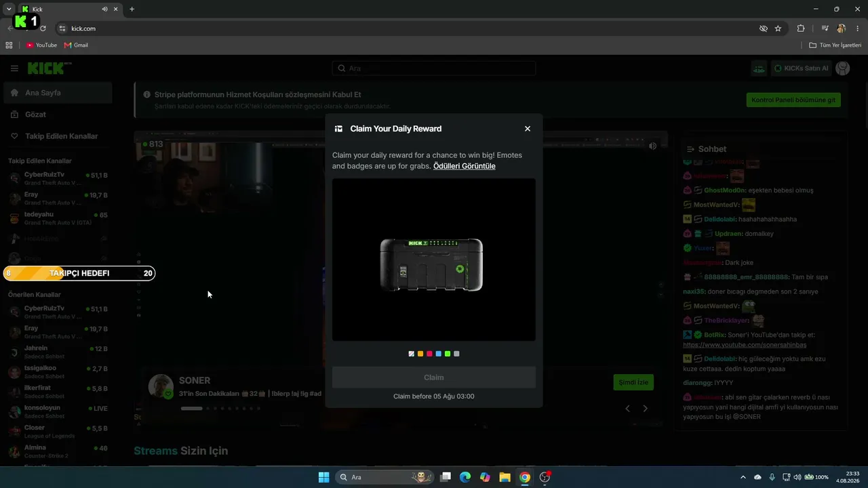Screen dimensions: 868x488
Task: Reload the kick.com page
Action: (43, 28)
